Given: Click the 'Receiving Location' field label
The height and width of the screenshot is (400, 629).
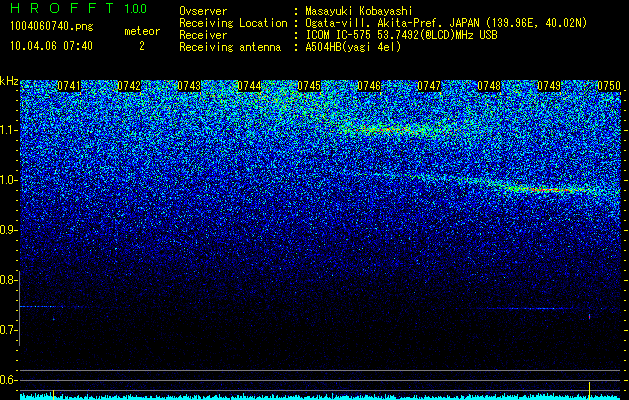Looking at the screenshot, I should pos(233,23).
